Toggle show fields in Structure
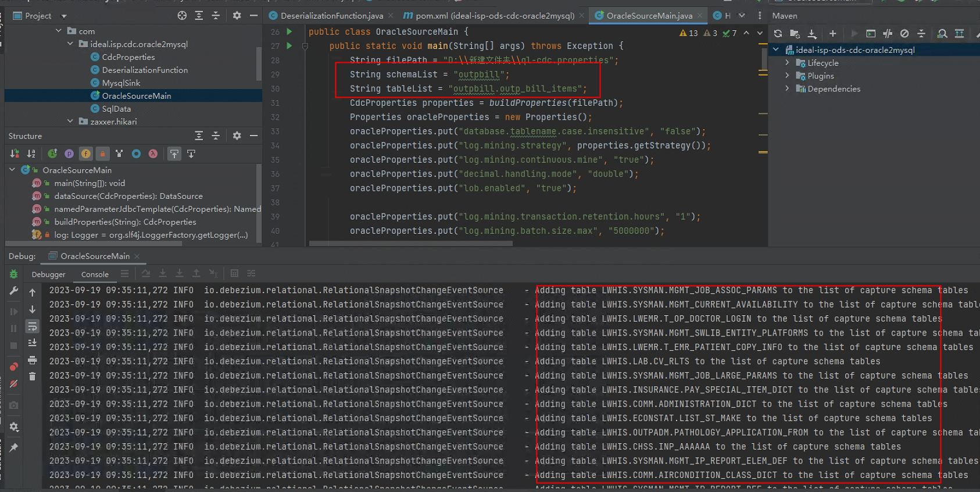 (x=86, y=154)
